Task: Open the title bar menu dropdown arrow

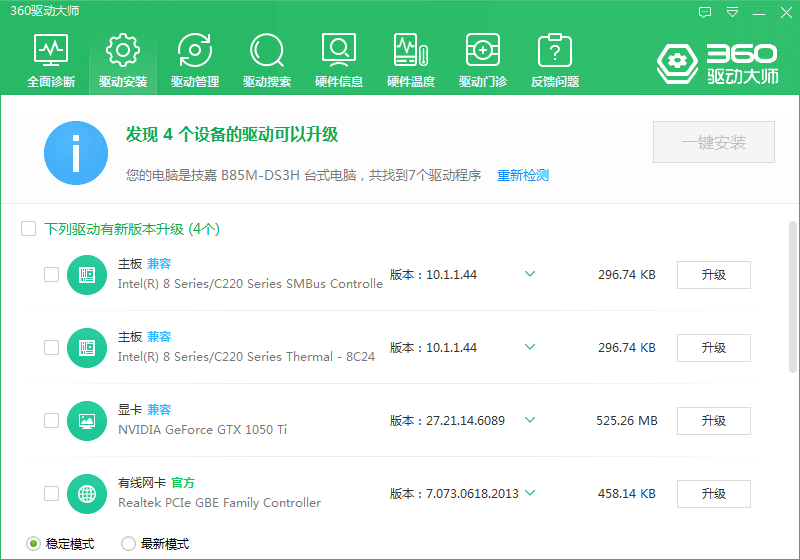Action: click(x=733, y=12)
